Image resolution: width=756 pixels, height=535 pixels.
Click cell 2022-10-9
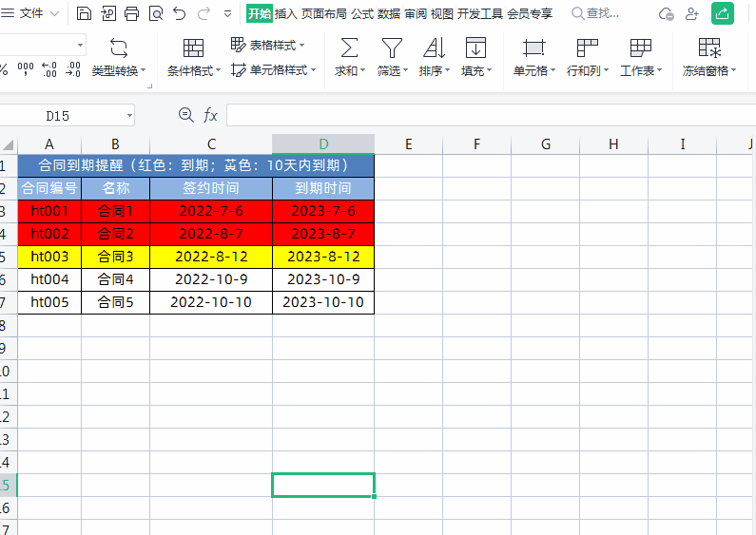click(211, 279)
